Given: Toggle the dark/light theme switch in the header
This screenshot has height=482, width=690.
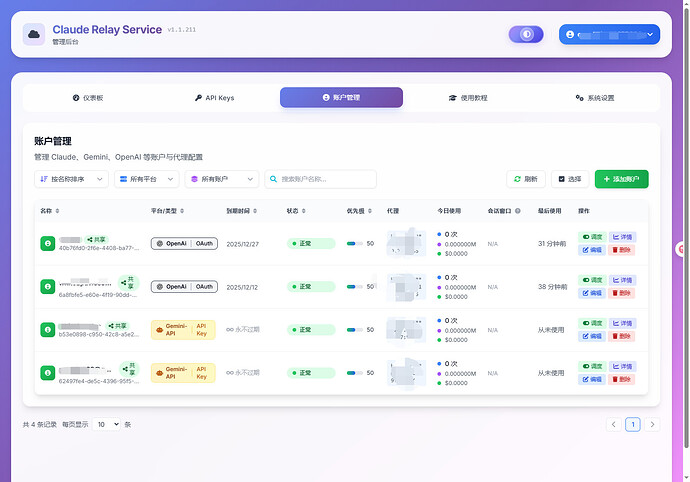Looking at the screenshot, I should (x=526, y=34).
